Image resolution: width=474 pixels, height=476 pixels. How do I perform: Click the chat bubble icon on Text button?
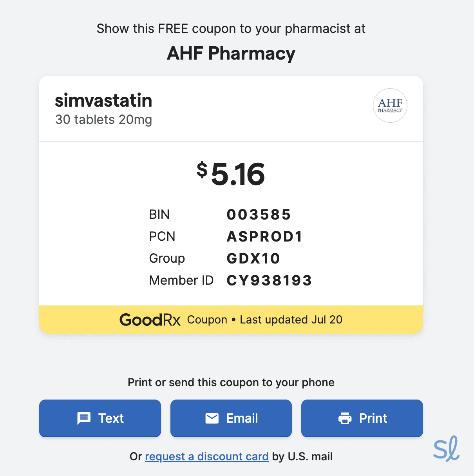click(x=84, y=418)
